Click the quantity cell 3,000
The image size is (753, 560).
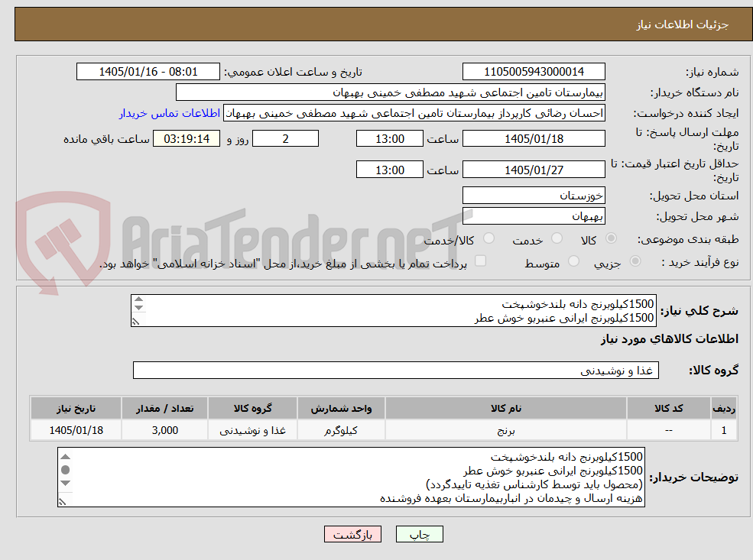[164, 430]
